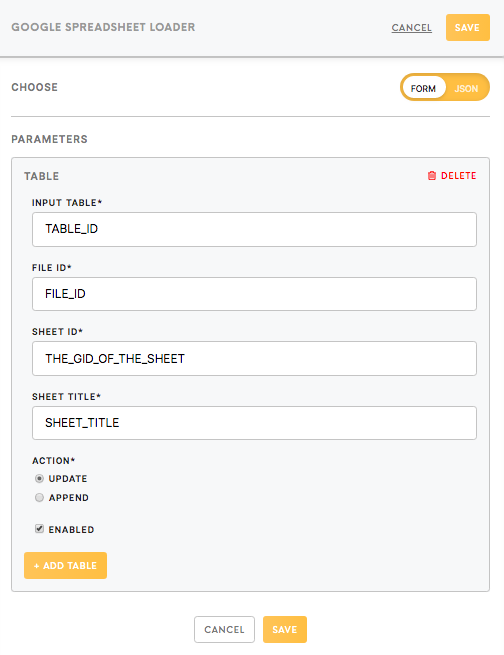Add another table with + Add Table
The image size is (504, 655).
click(66, 566)
